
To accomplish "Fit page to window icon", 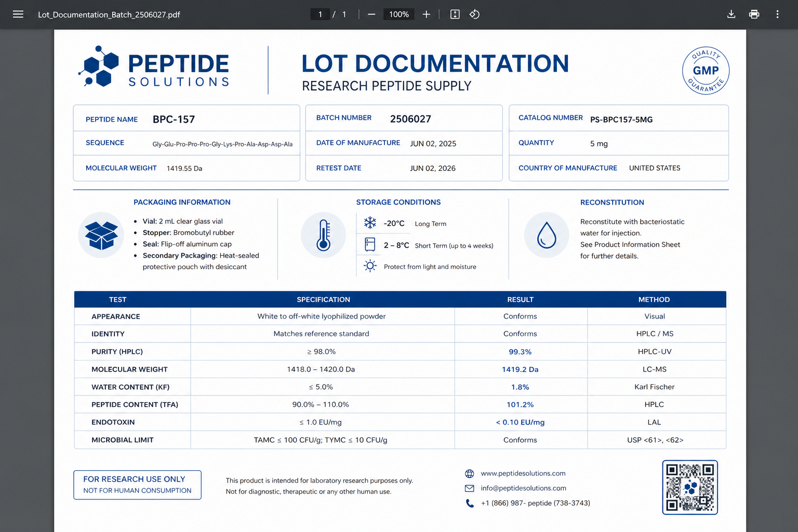I will [x=455, y=14].
